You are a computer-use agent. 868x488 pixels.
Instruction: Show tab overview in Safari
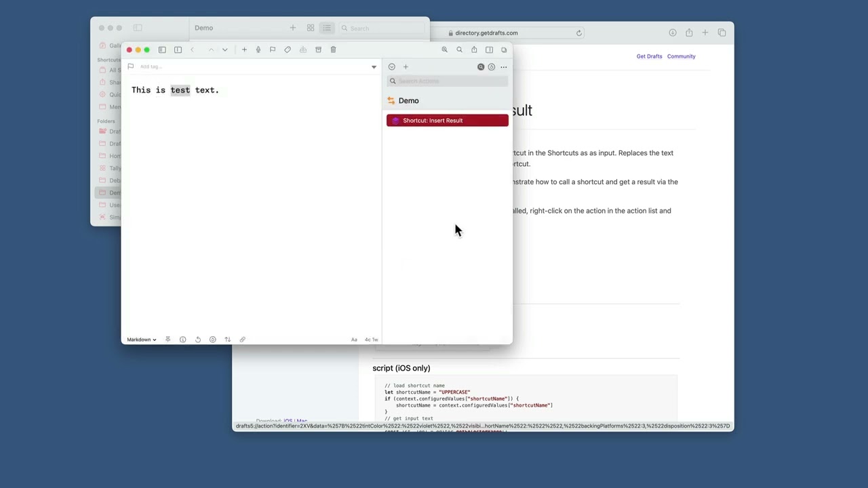point(722,33)
